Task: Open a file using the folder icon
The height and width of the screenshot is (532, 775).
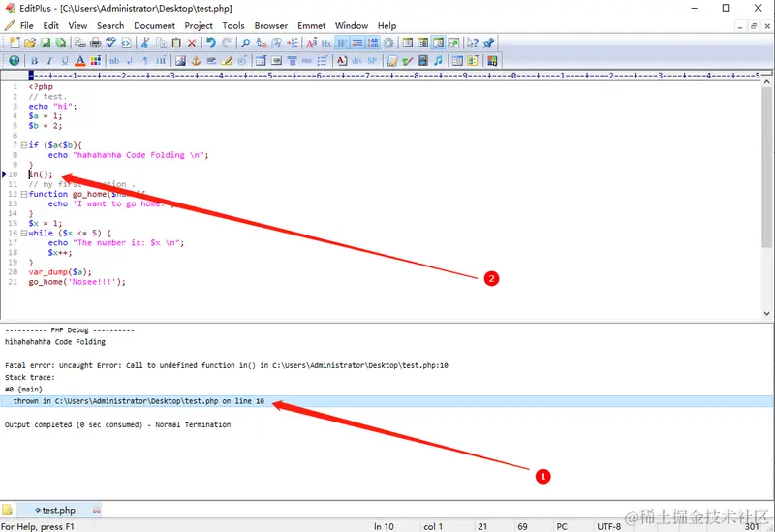Action: click(x=30, y=43)
